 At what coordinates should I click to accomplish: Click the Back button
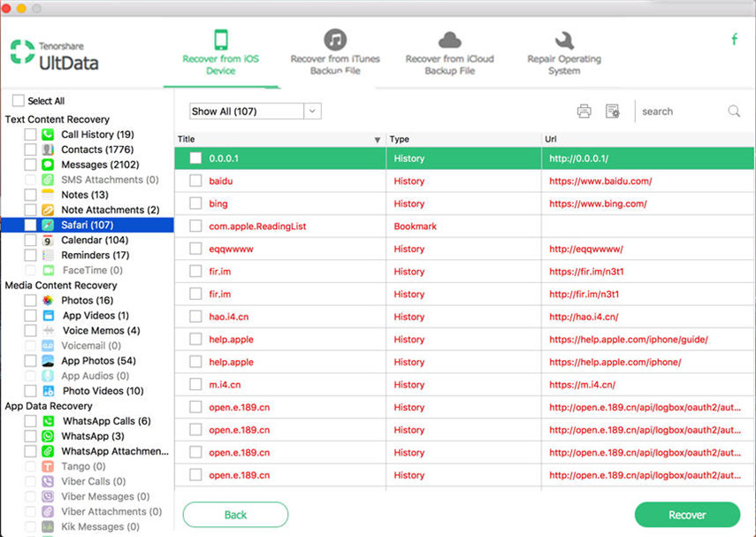[235, 515]
